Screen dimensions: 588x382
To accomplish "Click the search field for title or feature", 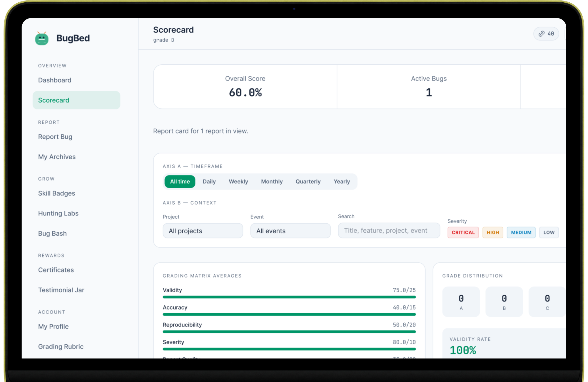I will coord(389,231).
